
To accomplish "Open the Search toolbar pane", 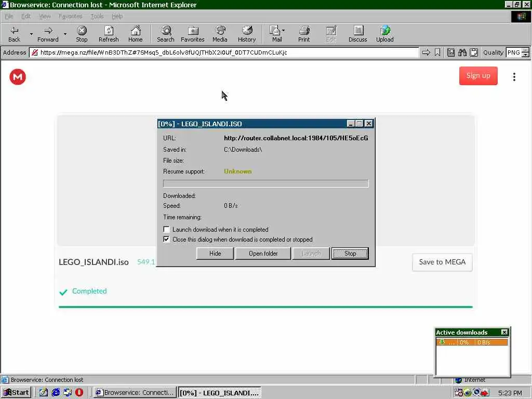I will pyautogui.click(x=166, y=34).
